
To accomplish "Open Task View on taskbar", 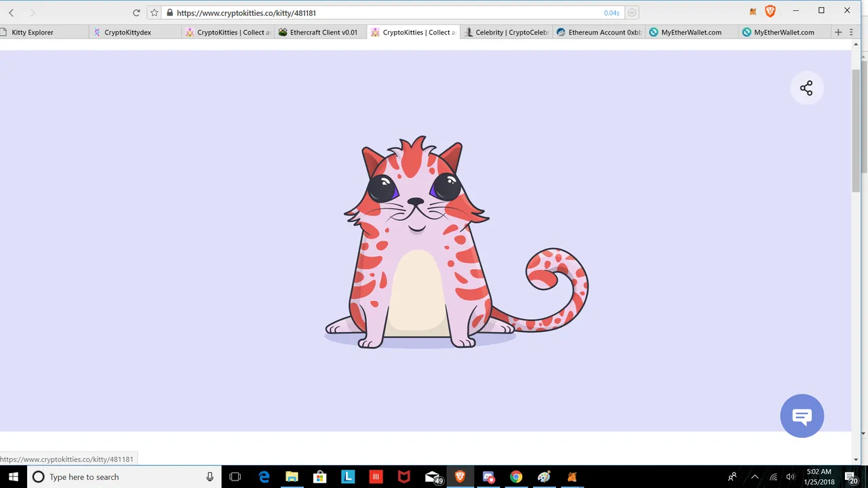I will point(235,477).
